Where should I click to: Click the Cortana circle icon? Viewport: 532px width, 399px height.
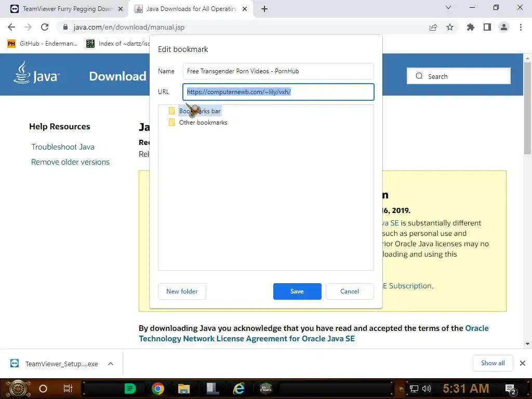pyautogui.click(x=43, y=389)
